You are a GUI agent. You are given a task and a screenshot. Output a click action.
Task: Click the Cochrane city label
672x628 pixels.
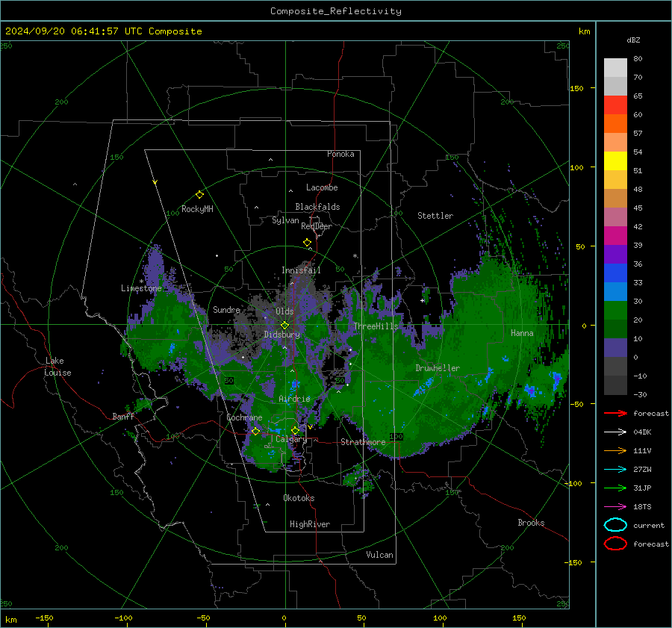click(244, 417)
